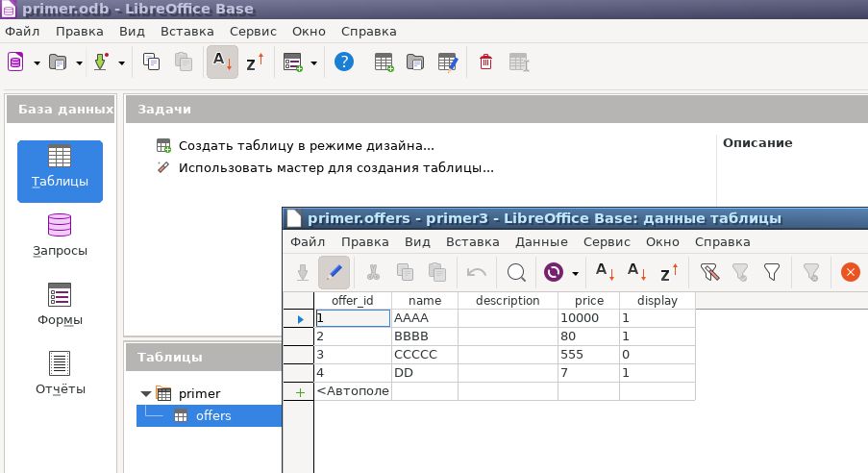Click the Open Database Object icon
This screenshot has height=473, width=868.
[415, 62]
